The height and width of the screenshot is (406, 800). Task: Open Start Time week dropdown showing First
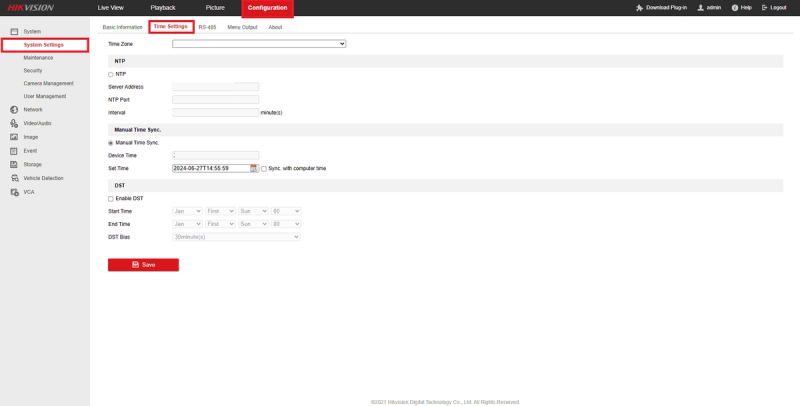[x=220, y=211]
